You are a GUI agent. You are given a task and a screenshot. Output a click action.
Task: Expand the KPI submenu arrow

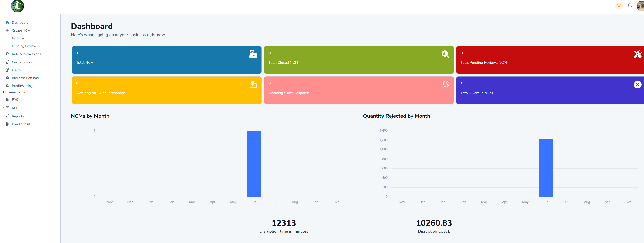3,108
